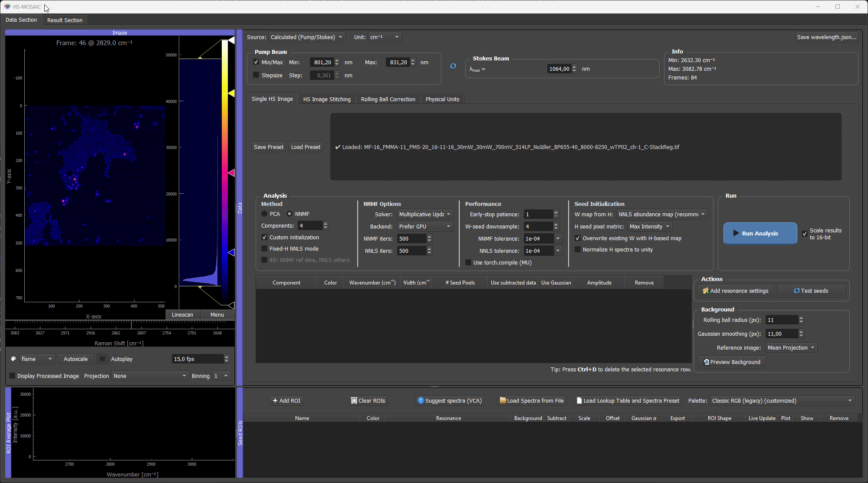
Task: Switch to the Result Section tab
Action: click(65, 20)
